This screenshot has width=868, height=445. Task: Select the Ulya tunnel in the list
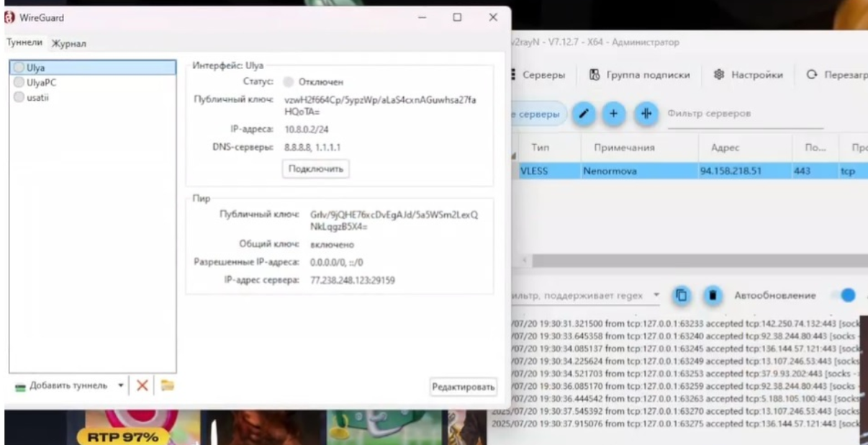[92, 68]
